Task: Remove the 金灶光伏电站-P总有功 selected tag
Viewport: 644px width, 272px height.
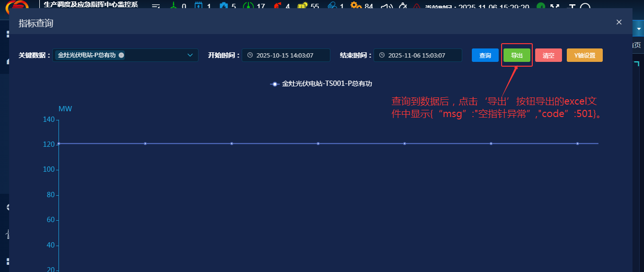Action: [x=121, y=55]
